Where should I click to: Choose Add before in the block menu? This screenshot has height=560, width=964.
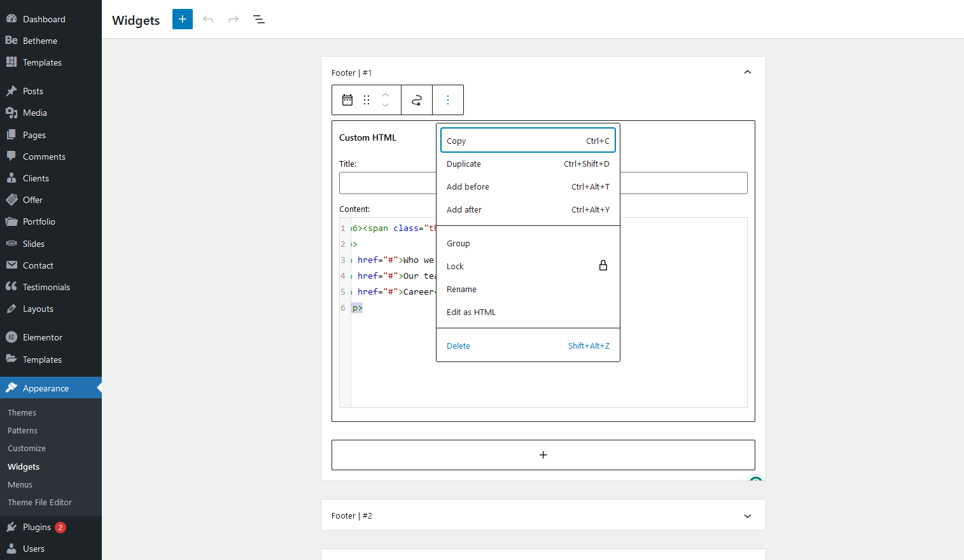[528, 186]
